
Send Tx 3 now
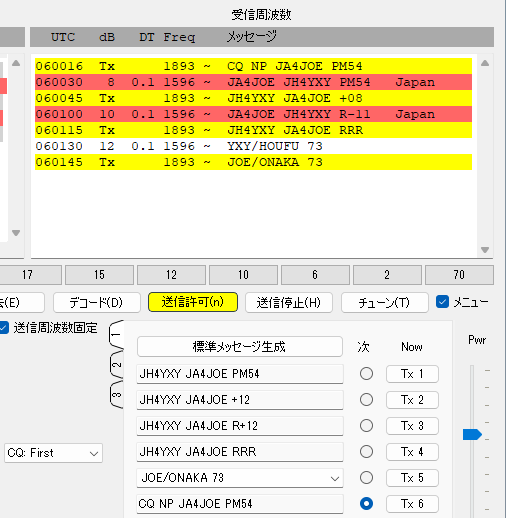click(412, 426)
